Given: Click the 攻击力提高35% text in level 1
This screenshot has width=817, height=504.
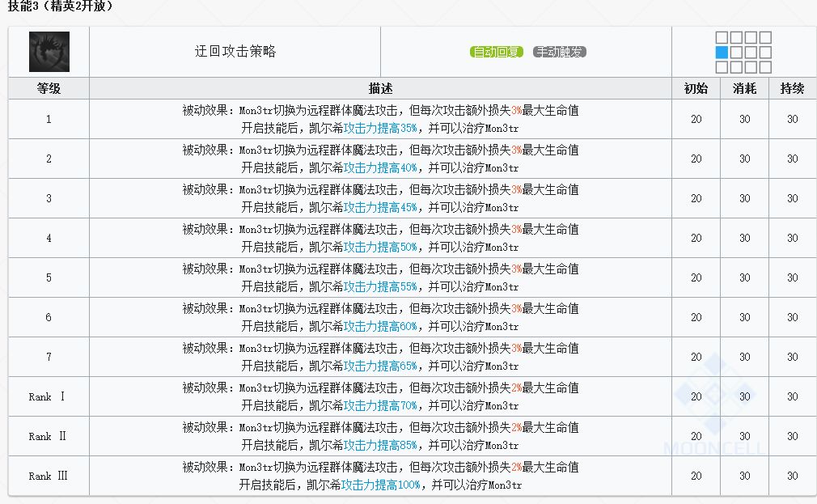Looking at the screenshot, I should [x=380, y=128].
